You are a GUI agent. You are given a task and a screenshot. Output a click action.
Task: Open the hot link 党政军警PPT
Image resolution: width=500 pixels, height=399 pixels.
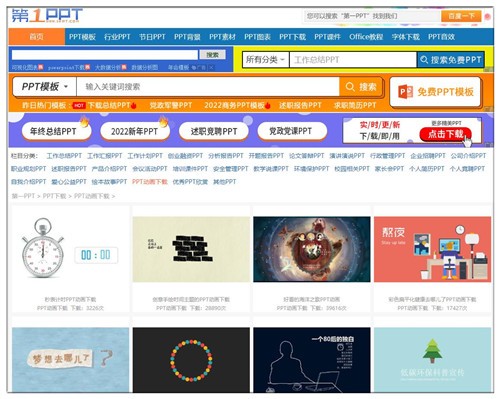coord(171,105)
